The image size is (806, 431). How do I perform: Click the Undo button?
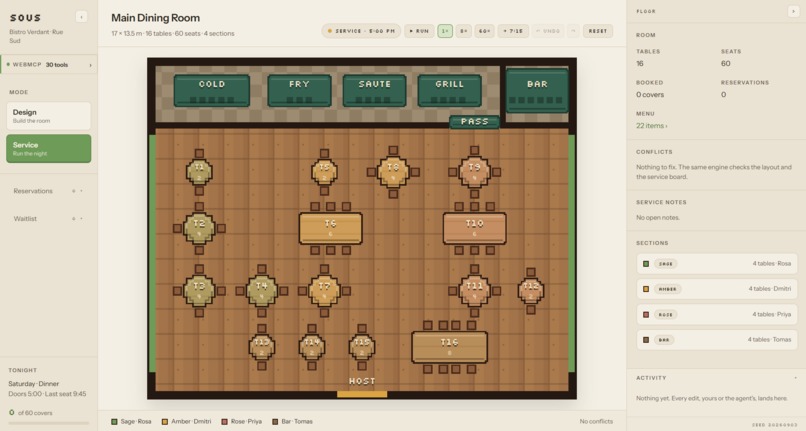tap(548, 31)
